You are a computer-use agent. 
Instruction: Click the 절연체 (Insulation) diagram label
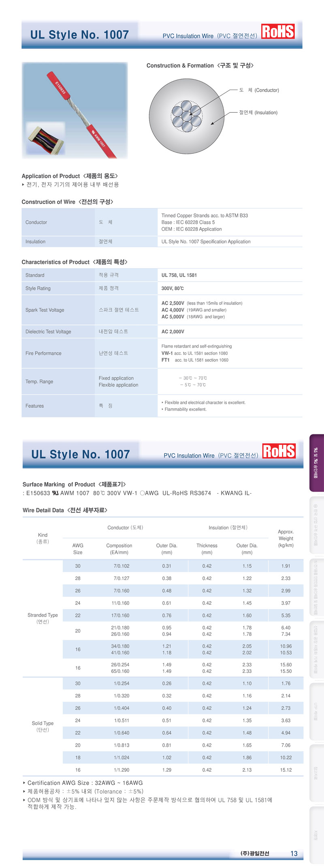(258, 112)
